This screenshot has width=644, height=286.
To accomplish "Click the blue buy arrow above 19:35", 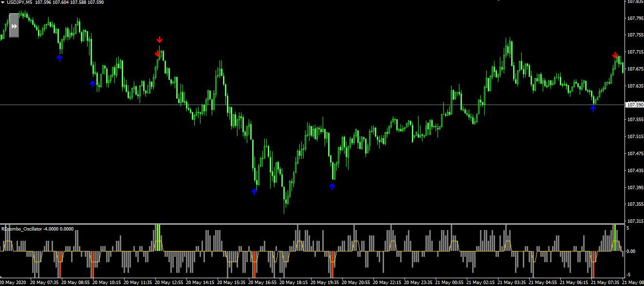I will (332, 185).
